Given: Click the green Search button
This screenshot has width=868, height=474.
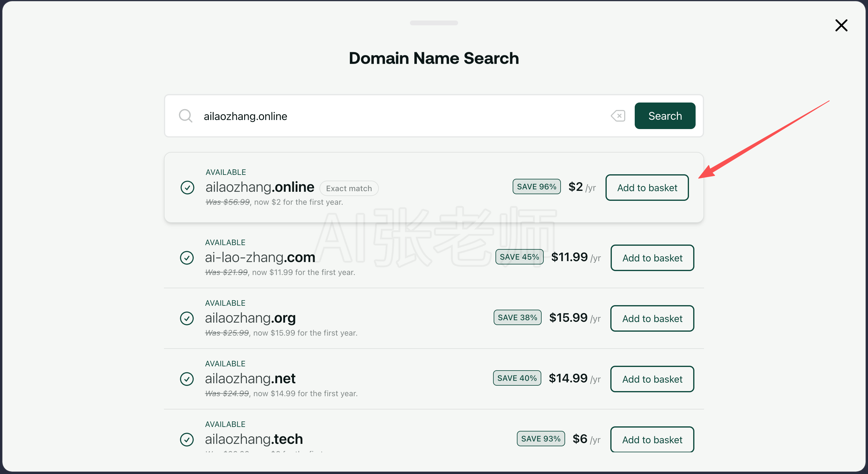Looking at the screenshot, I should 665,115.
